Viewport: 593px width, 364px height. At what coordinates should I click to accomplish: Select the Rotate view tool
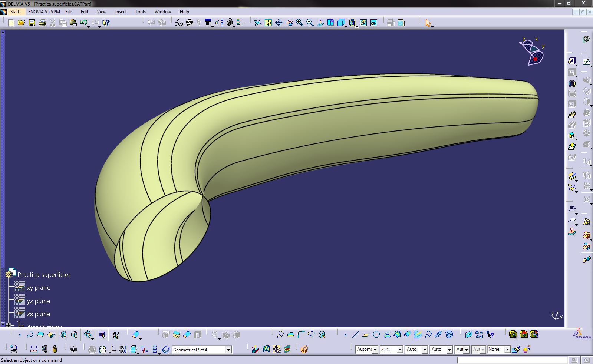coord(289,23)
